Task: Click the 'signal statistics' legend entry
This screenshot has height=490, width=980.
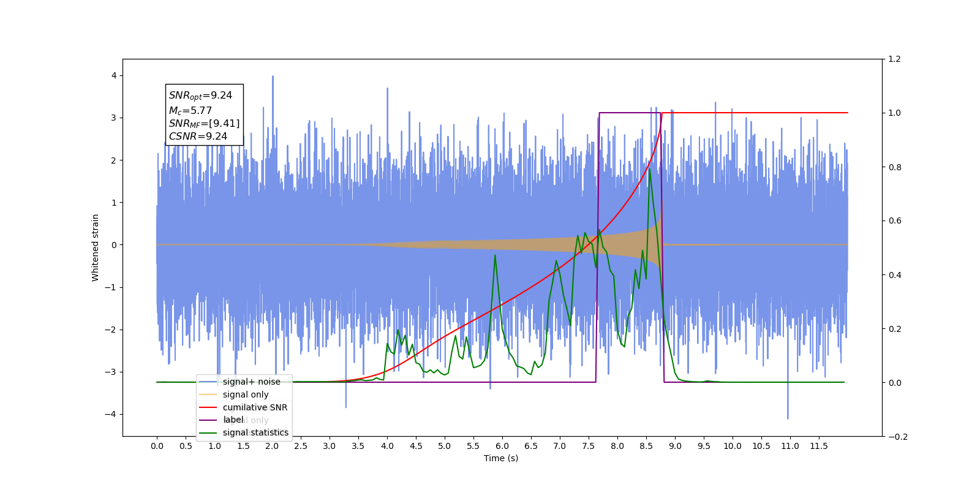Action: [244, 432]
